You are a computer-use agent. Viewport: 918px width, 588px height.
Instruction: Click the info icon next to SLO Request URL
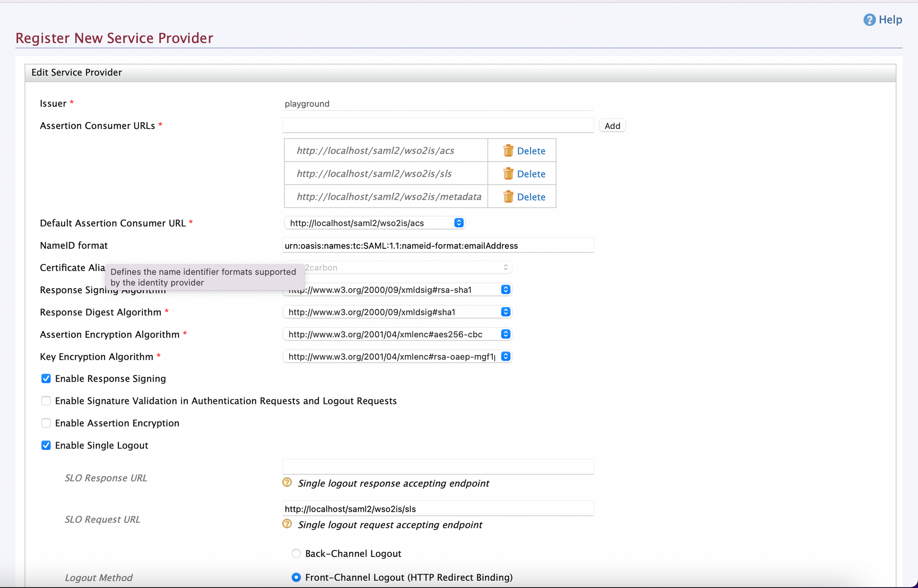point(288,524)
